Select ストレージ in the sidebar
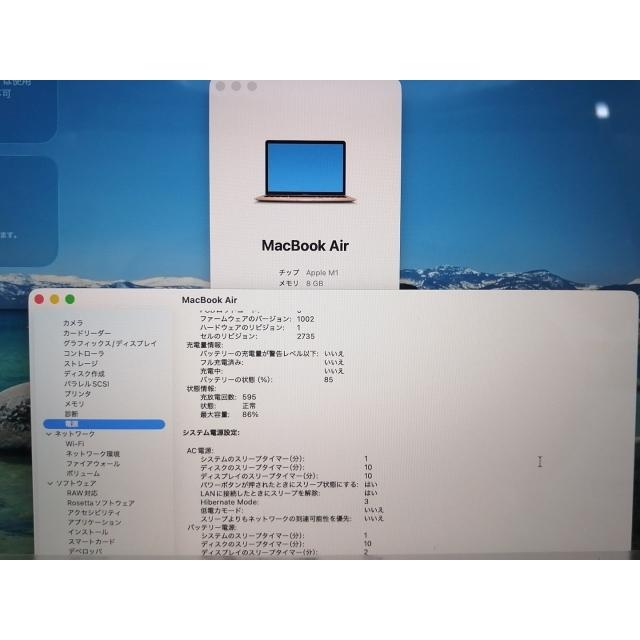This screenshot has height=640, width=640. point(81,363)
